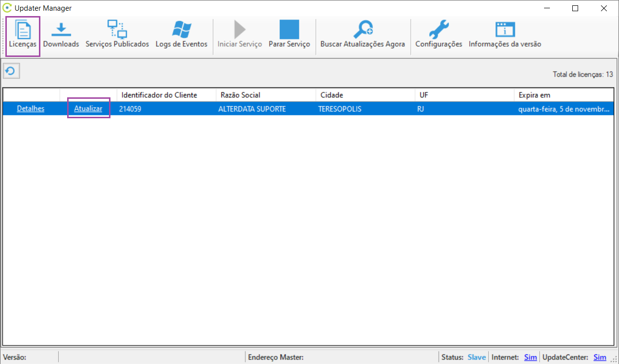The width and height of the screenshot is (619, 364).
Task: Click the refresh licenses icon button
Action: point(11,72)
